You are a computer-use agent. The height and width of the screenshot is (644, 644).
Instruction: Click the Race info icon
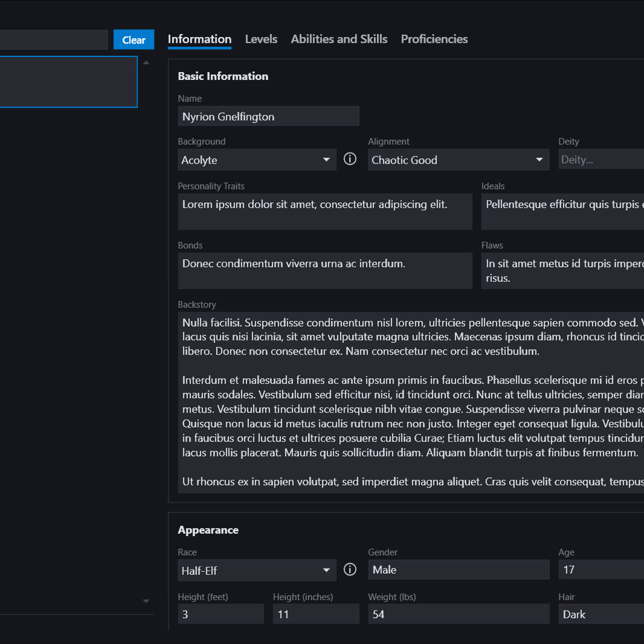tap(350, 570)
